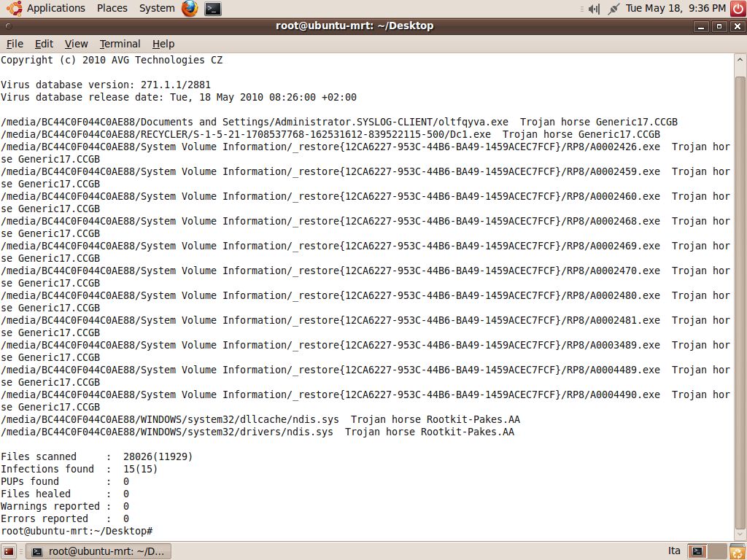Click the 'Files scanned : 28026(11929)' line
This screenshot has height=560, width=747.
pyautogui.click(x=97, y=456)
